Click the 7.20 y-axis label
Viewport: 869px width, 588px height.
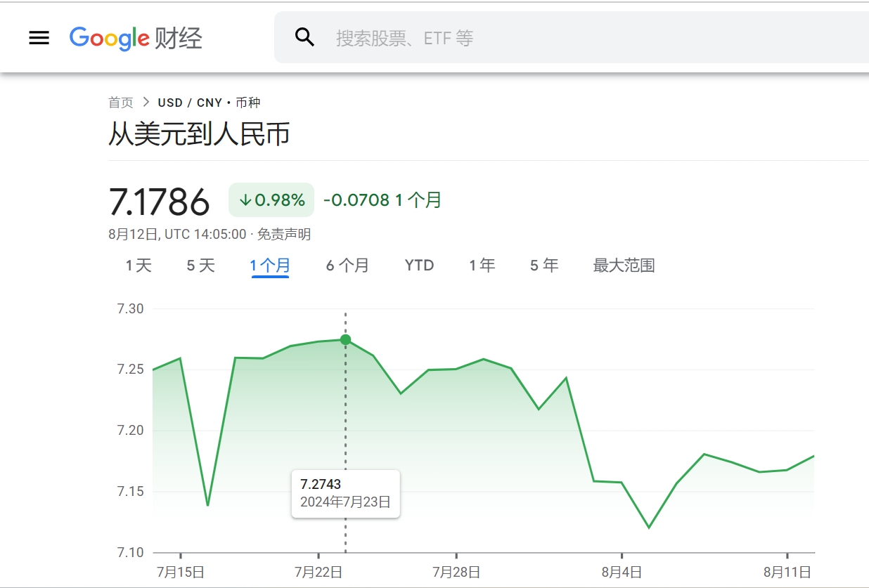(x=130, y=431)
